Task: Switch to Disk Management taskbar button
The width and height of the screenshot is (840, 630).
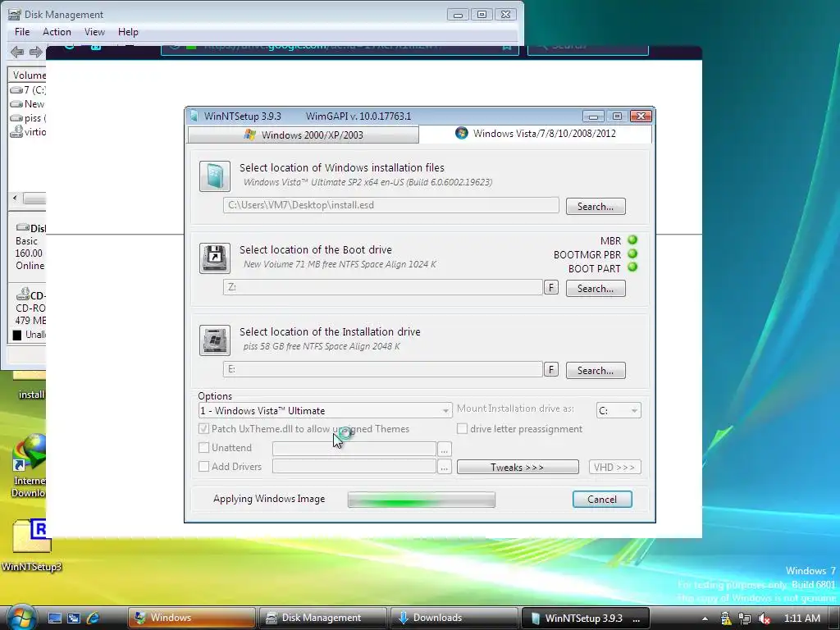Action: coord(323,618)
